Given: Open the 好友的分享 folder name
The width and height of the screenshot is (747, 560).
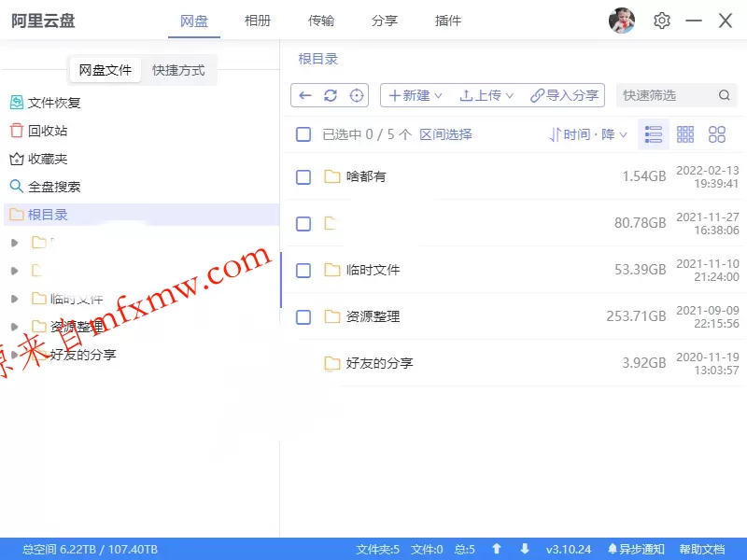Looking at the screenshot, I should [379, 363].
